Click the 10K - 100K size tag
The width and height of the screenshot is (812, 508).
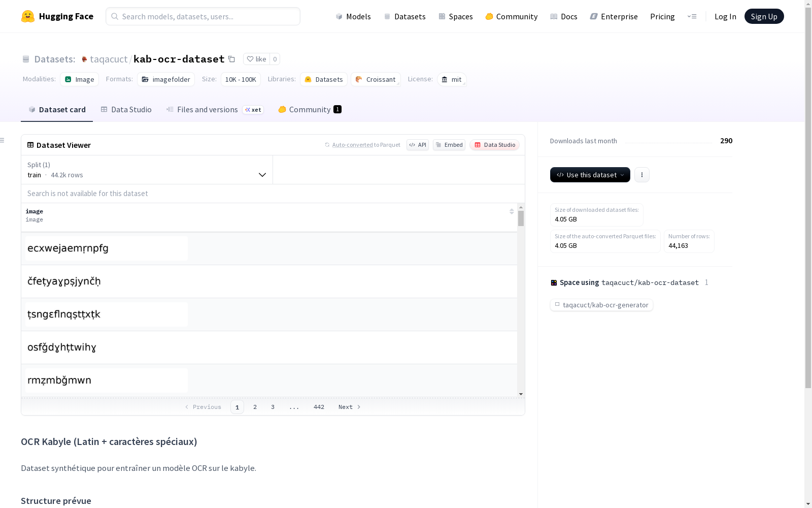[x=241, y=79]
